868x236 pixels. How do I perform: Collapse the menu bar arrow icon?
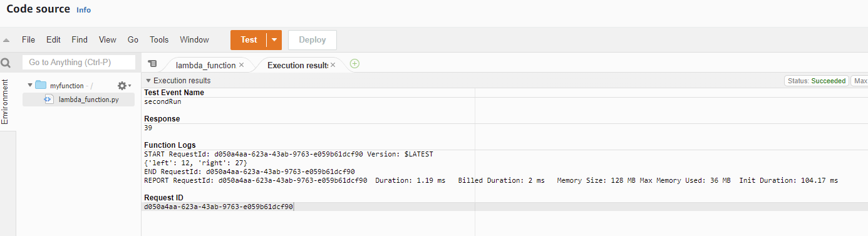point(6,40)
